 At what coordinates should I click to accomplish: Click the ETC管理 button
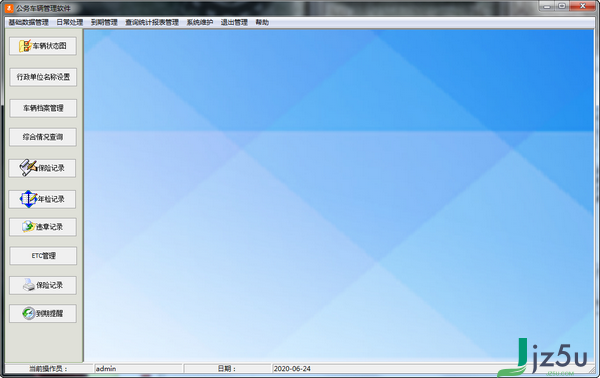(x=43, y=256)
